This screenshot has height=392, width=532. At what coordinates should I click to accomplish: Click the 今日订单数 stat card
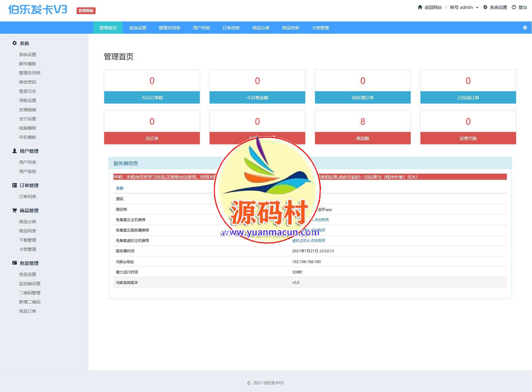coord(152,86)
